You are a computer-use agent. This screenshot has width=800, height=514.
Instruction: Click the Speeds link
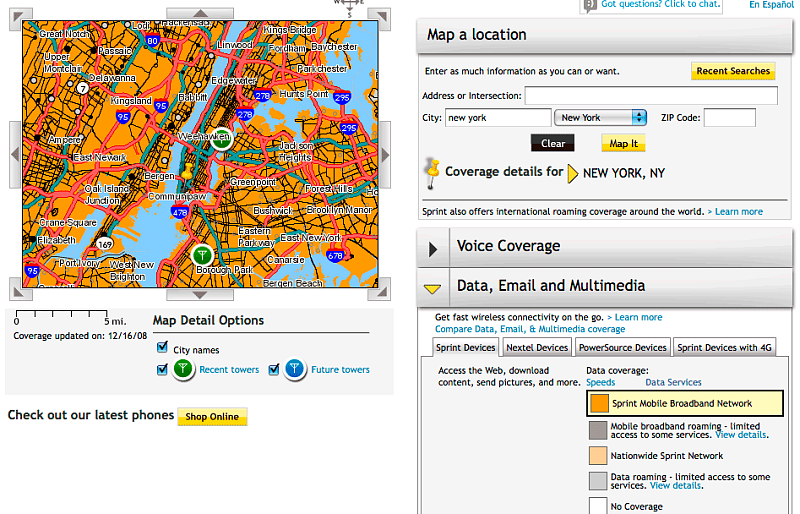click(601, 382)
